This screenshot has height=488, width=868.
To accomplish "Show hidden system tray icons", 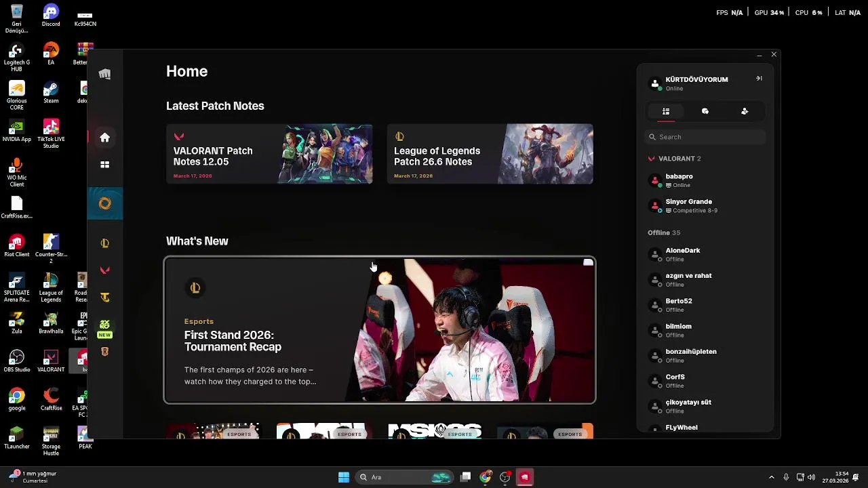I will click(x=771, y=477).
